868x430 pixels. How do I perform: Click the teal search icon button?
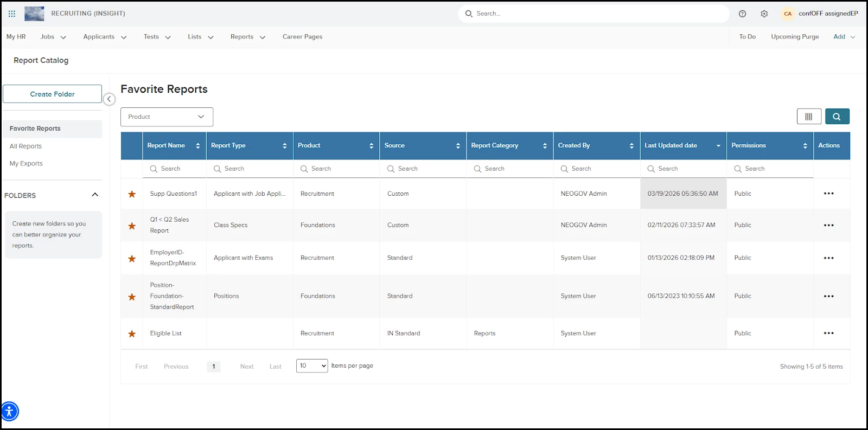pos(837,117)
